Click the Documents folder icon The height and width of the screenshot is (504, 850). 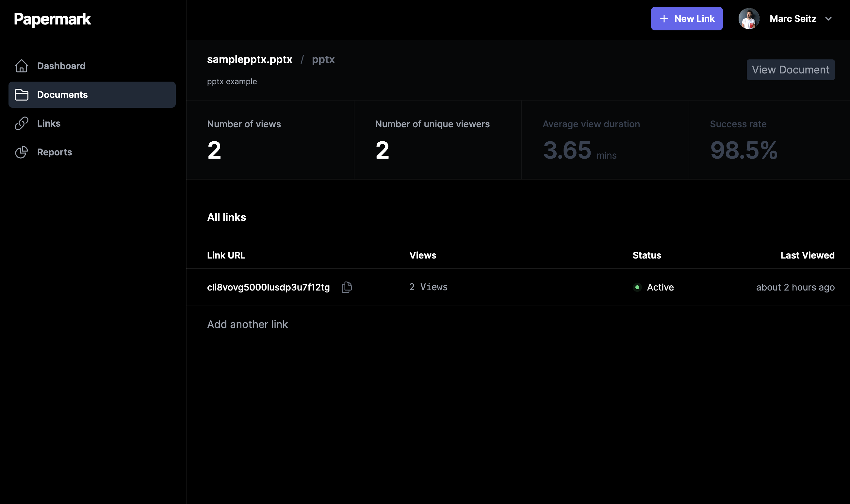pyautogui.click(x=22, y=95)
